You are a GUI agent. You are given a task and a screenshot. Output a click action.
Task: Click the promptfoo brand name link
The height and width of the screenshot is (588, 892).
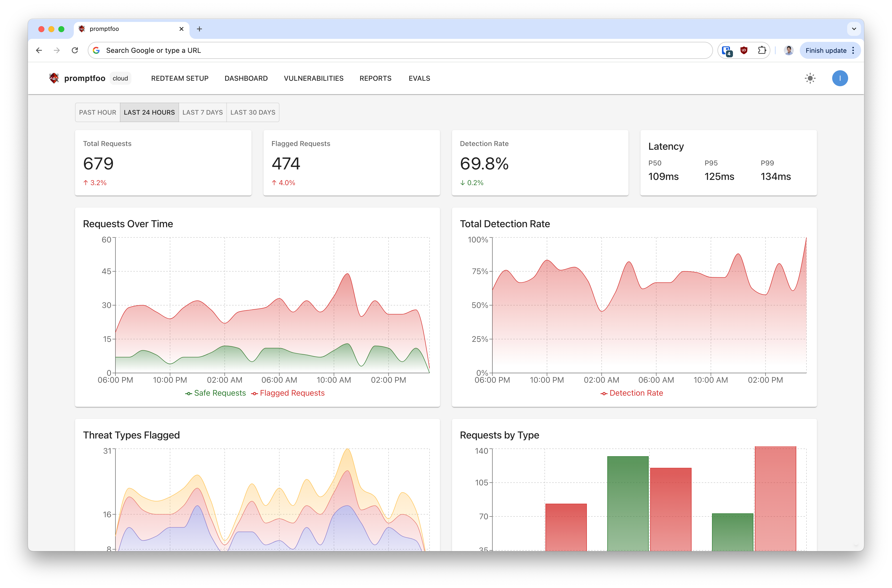click(x=85, y=78)
